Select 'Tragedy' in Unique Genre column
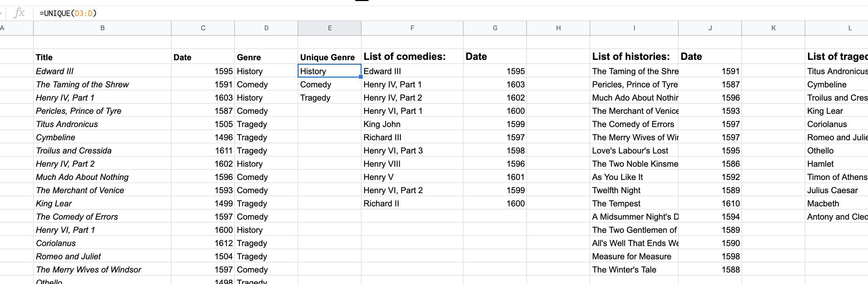 (x=330, y=98)
